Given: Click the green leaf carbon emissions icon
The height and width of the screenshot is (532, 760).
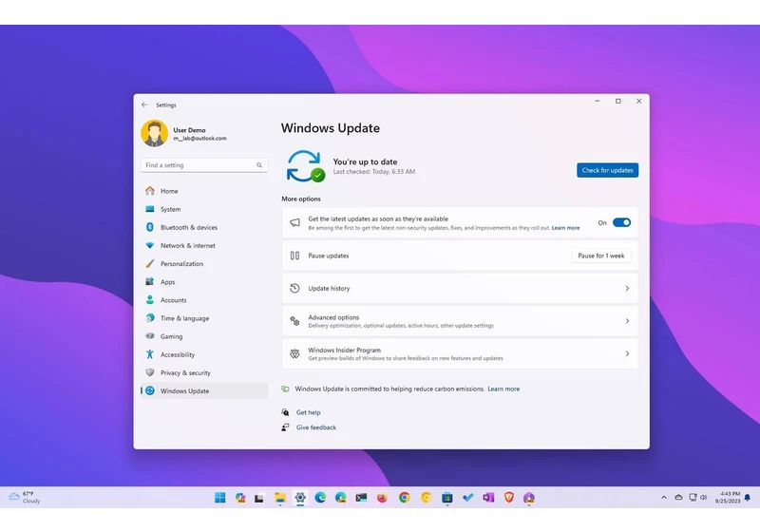Looking at the screenshot, I should coord(286,389).
